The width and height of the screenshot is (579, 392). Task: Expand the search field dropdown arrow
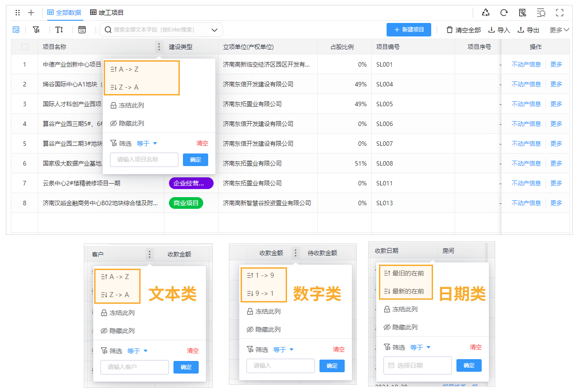[214, 29]
